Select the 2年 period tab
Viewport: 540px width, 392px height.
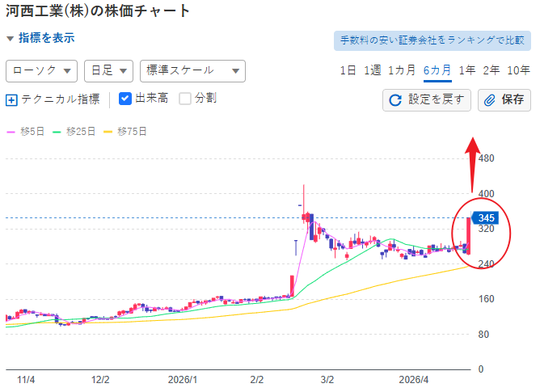point(491,70)
